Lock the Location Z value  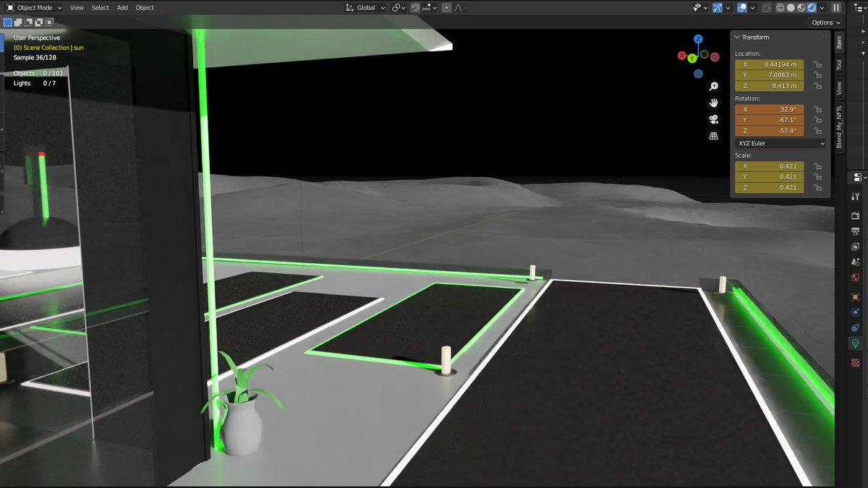click(817, 86)
